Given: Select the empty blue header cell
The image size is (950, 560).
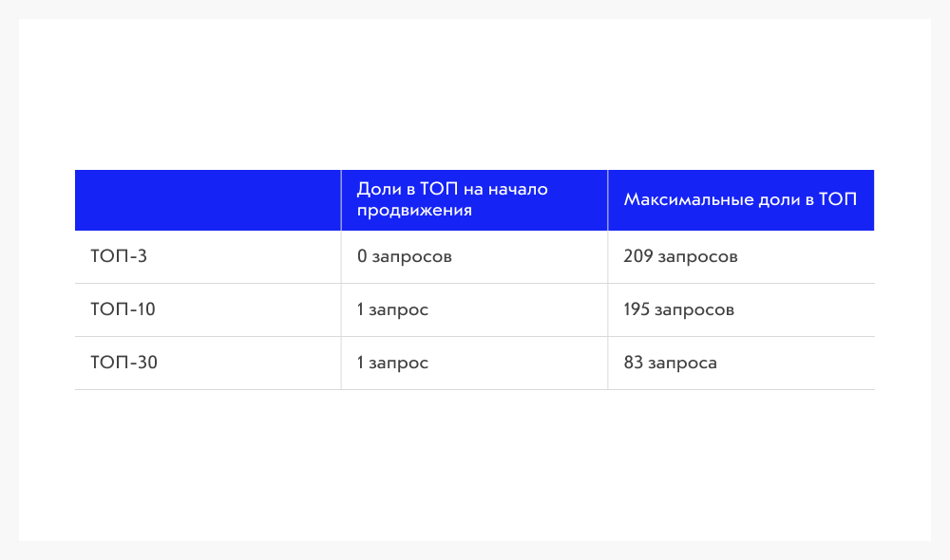Looking at the screenshot, I should [x=208, y=199].
